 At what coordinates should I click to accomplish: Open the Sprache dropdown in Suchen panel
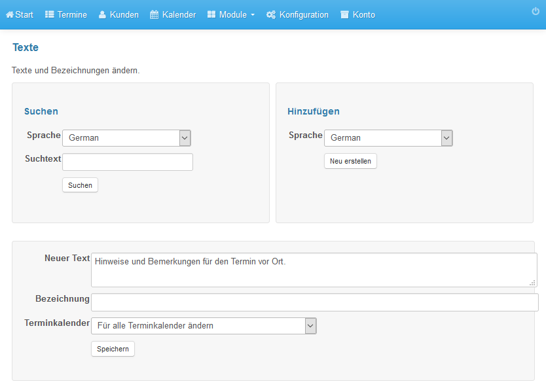pyautogui.click(x=126, y=138)
